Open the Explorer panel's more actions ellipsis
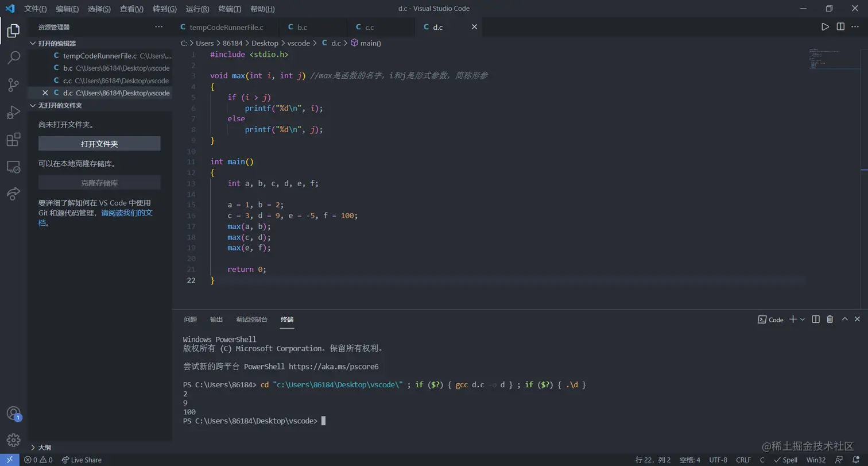 (159, 27)
